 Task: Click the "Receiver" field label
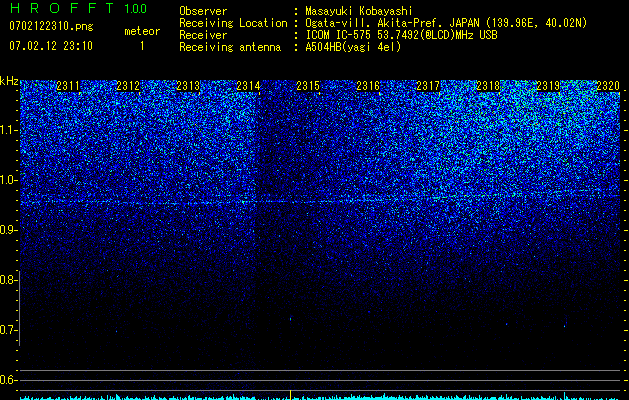click(x=203, y=35)
